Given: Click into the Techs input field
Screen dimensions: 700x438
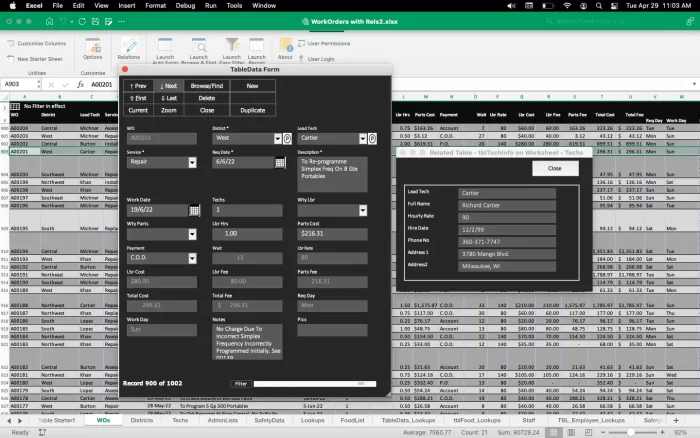Looking at the screenshot, I should click(245, 210).
